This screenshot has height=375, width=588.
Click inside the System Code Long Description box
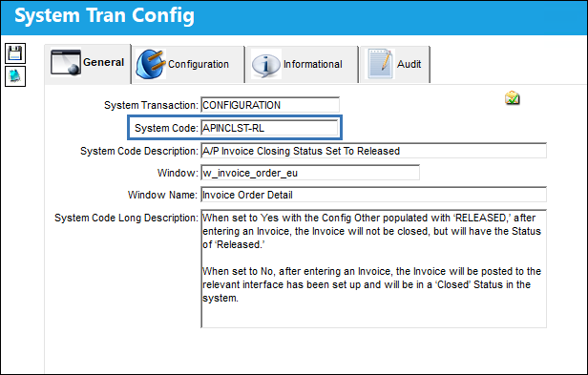pyautogui.click(x=373, y=268)
